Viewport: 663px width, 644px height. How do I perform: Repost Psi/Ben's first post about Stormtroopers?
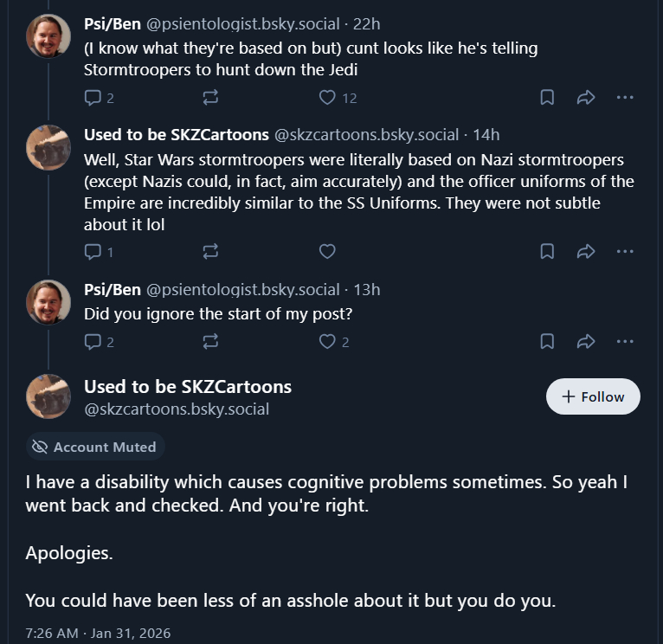210,98
